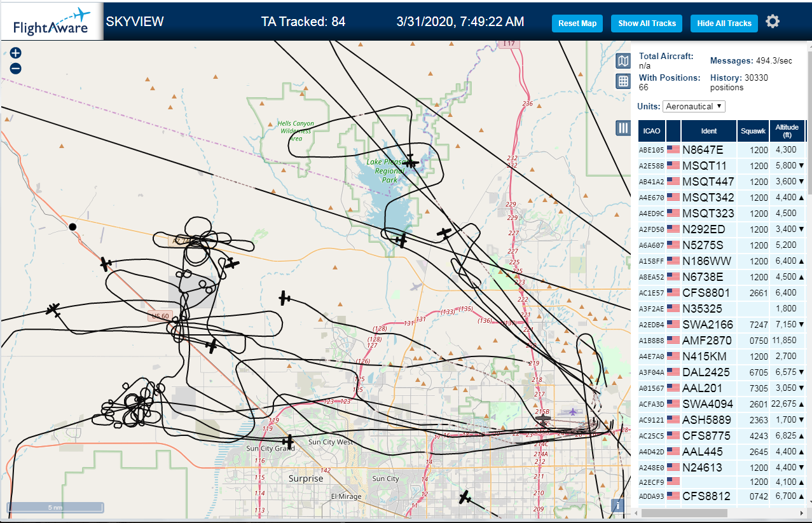
Task: Click the FlightAware logo
Action: pos(52,22)
